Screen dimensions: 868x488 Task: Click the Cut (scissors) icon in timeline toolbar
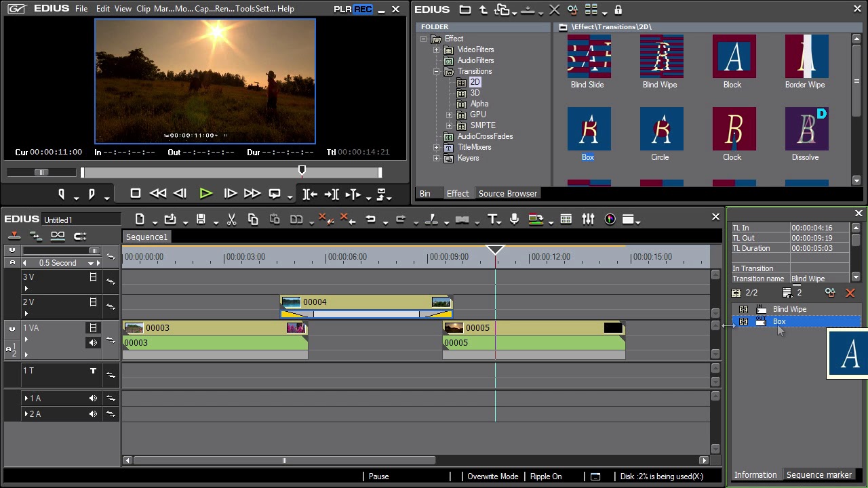click(x=231, y=220)
